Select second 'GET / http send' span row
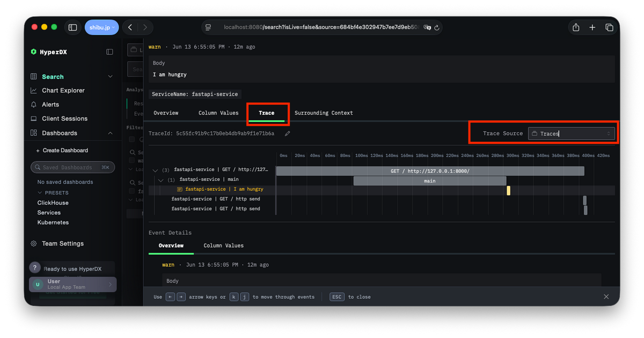The width and height of the screenshot is (644, 338). pyautogui.click(x=216, y=209)
